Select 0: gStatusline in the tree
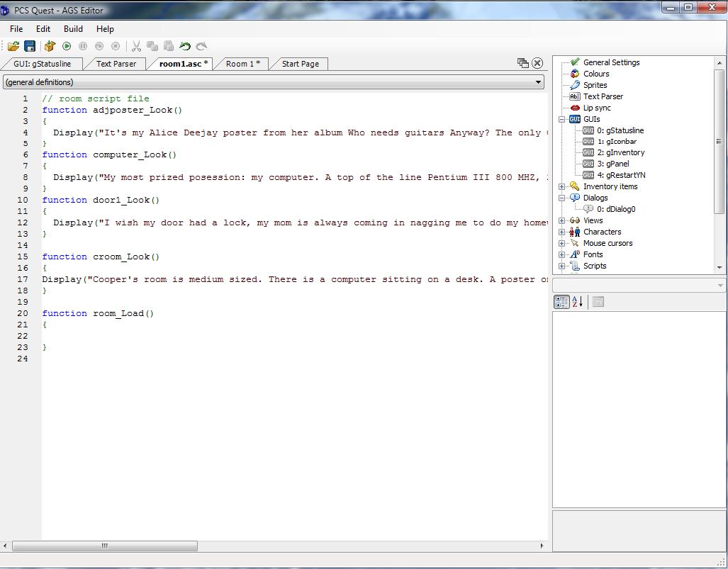The image size is (728, 569). click(x=620, y=130)
